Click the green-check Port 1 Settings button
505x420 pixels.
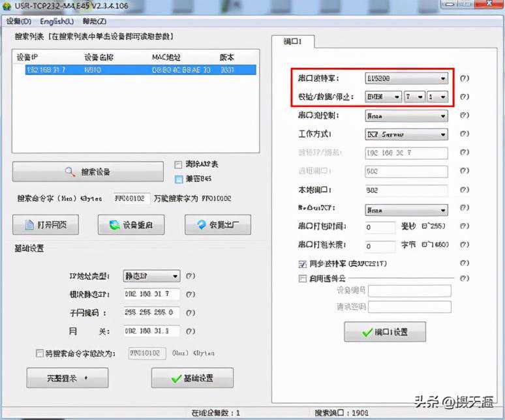(x=385, y=332)
